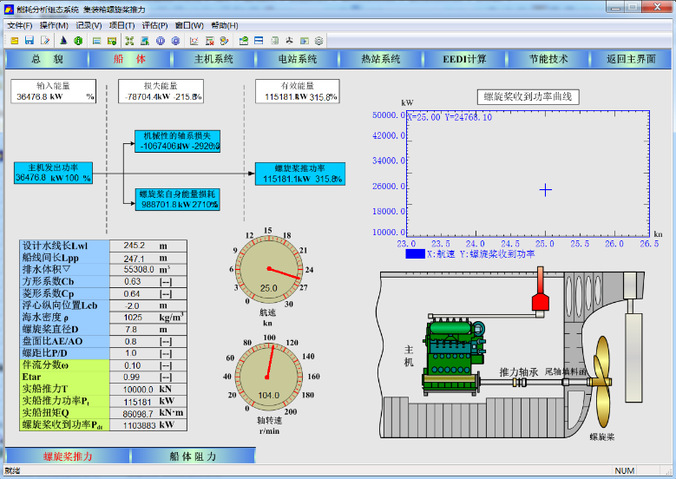The width and height of the screenshot is (676, 479).
Task: Go to the 节能技术 tab
Action: pyautogui.click(x=549, y=59)
